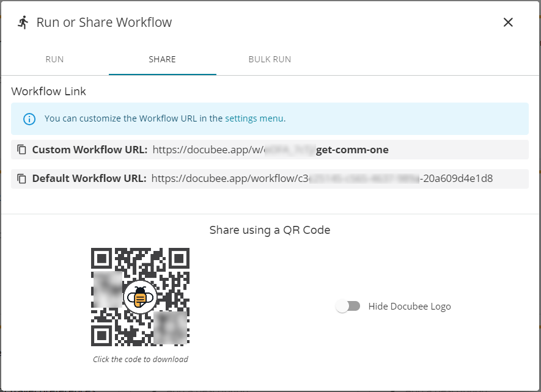Click the QR code to download it
The width and height of the screenshot is (541, 392).
(140, 297)
